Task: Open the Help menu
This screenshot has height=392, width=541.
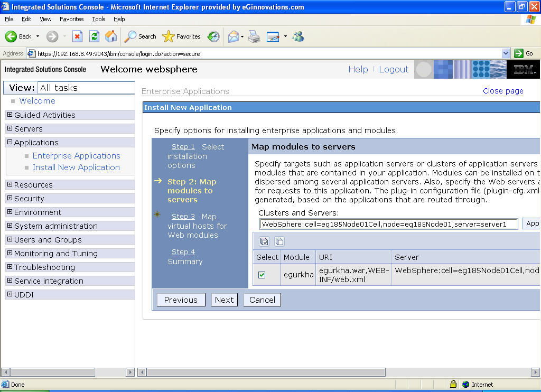Action: (x=119, y=20)
